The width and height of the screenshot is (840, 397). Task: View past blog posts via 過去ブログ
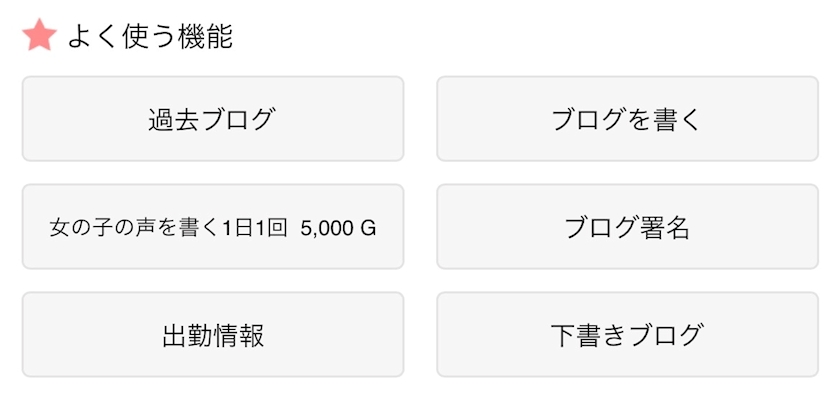(213, 118)
